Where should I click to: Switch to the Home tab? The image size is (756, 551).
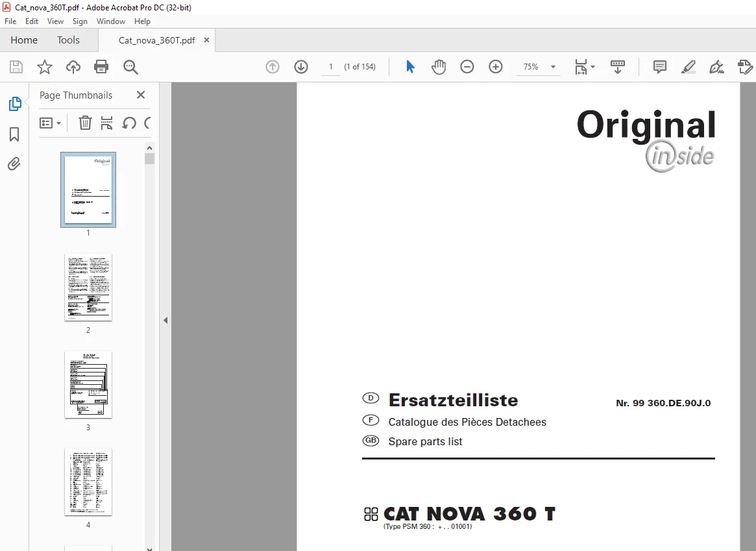[24, 40]
